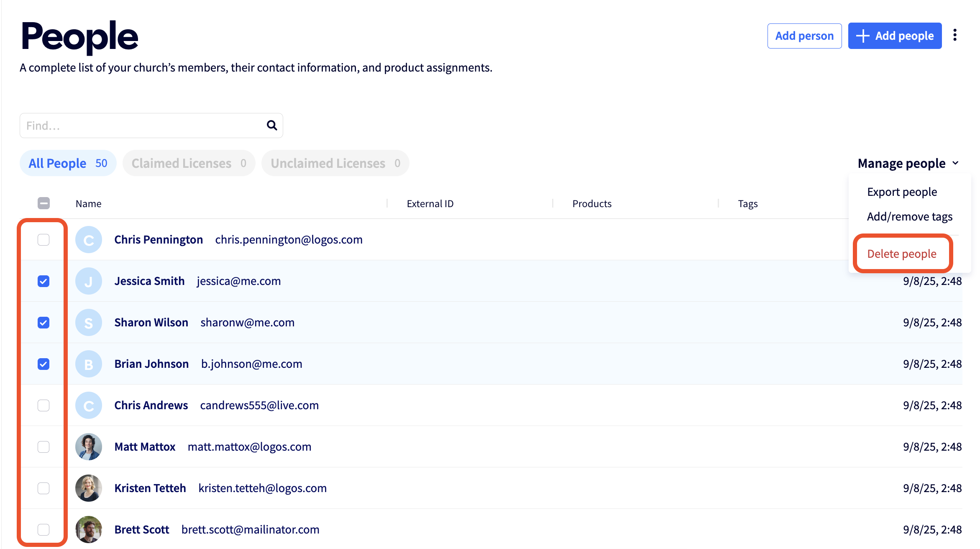Open Matt Mattox's profile photo
980x549 pixels.
point(89,447)
